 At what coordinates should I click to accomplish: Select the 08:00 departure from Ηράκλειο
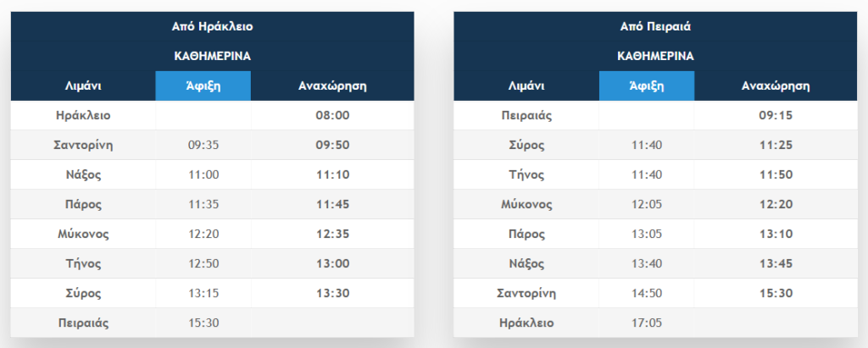(332, 115)
